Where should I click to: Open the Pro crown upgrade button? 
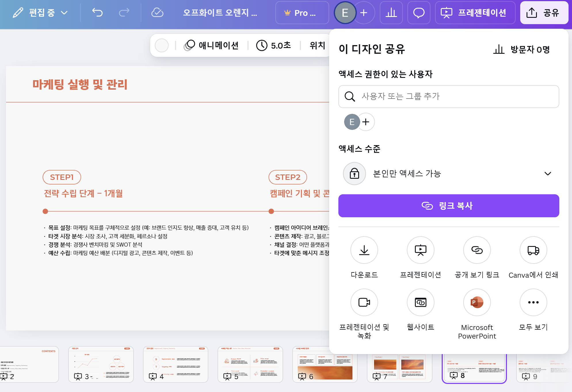coord(302,13)
